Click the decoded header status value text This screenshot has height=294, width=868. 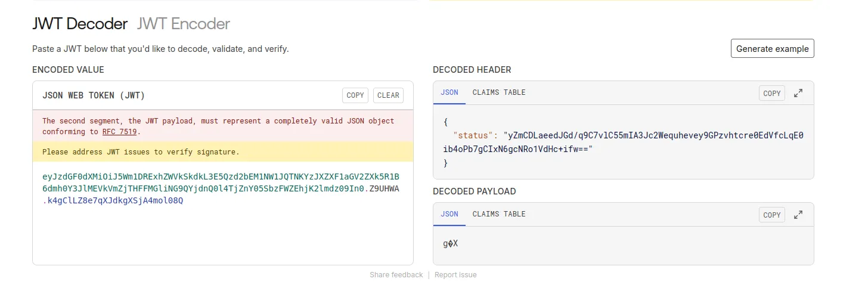(596, 135)
